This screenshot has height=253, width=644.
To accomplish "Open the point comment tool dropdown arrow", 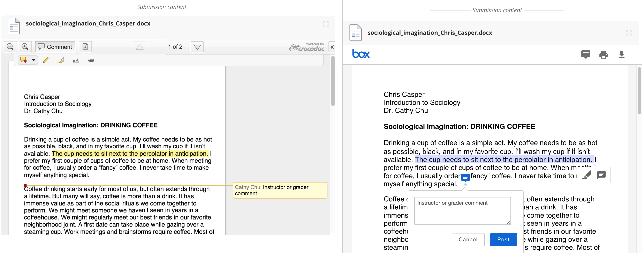I will [33, 60].
